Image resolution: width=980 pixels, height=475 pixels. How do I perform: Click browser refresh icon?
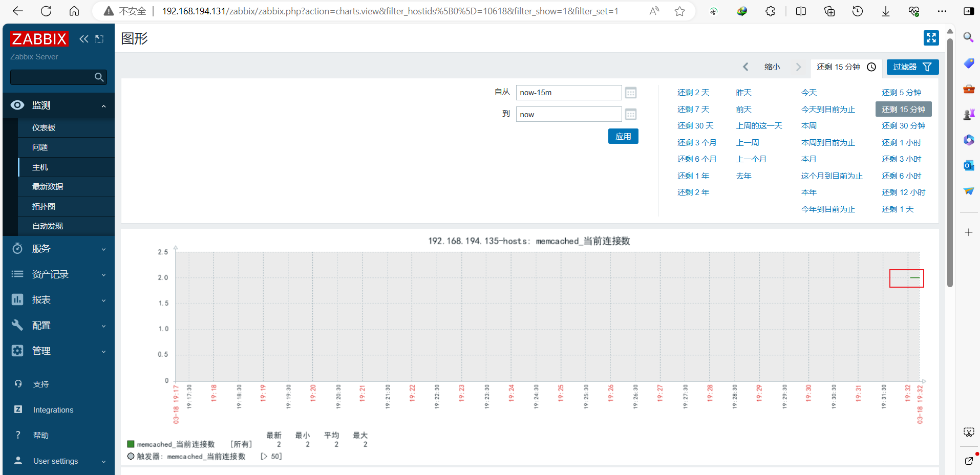pos(46,11)
